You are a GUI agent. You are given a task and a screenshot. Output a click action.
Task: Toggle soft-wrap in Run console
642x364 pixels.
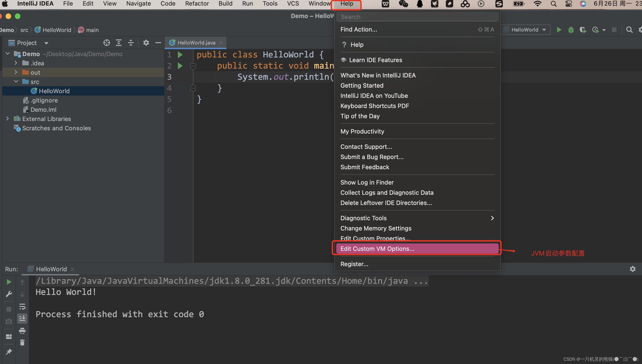click(22, 307)
